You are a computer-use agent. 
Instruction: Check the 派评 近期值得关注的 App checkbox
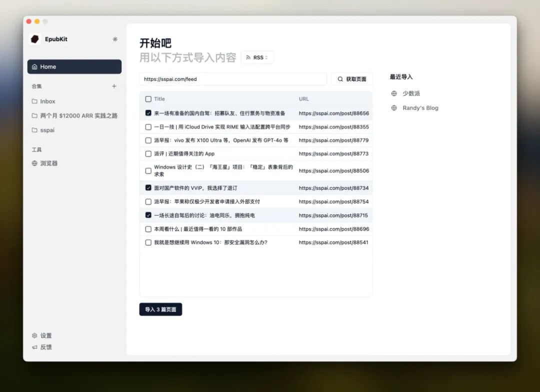coord(148,154)
